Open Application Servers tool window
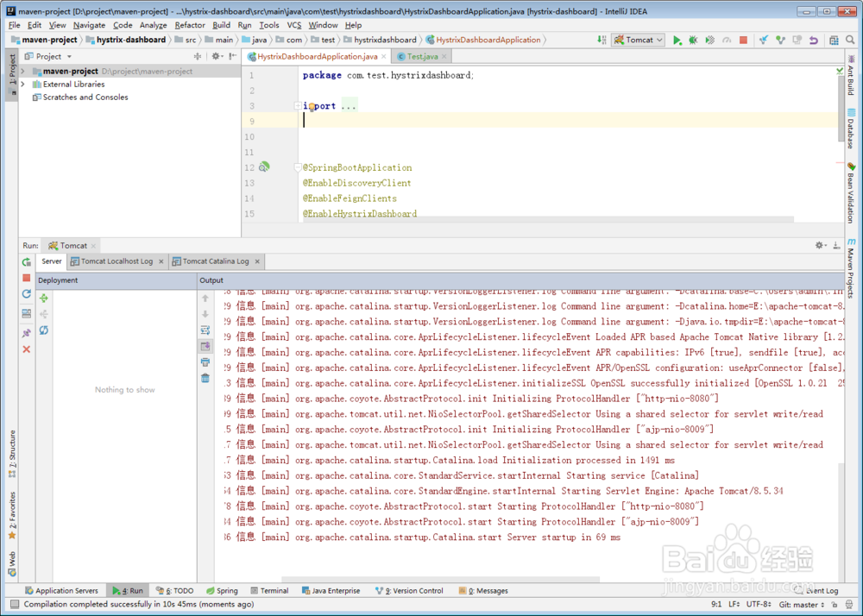This screenshot has width=863, height=616. [61, 591]
